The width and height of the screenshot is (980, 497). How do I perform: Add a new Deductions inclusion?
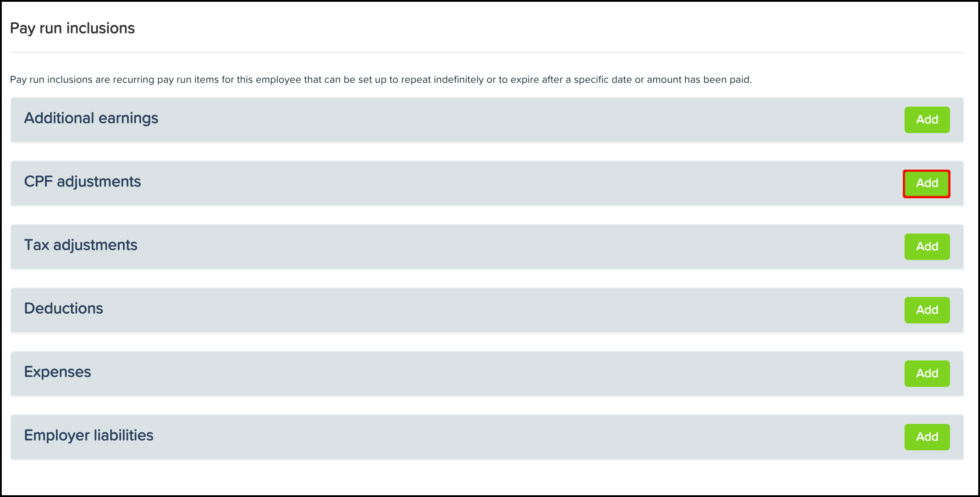coord(927,310)
